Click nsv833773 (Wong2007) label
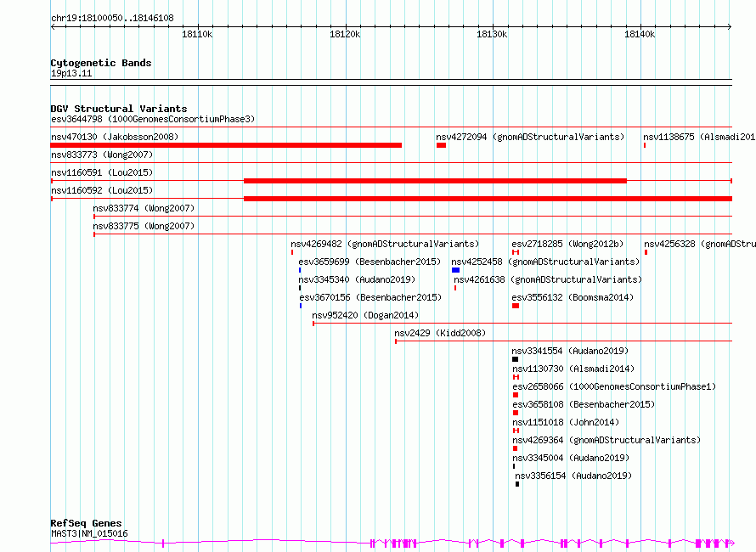This screenshot has width=756, height=552. [x=102, y=155]
